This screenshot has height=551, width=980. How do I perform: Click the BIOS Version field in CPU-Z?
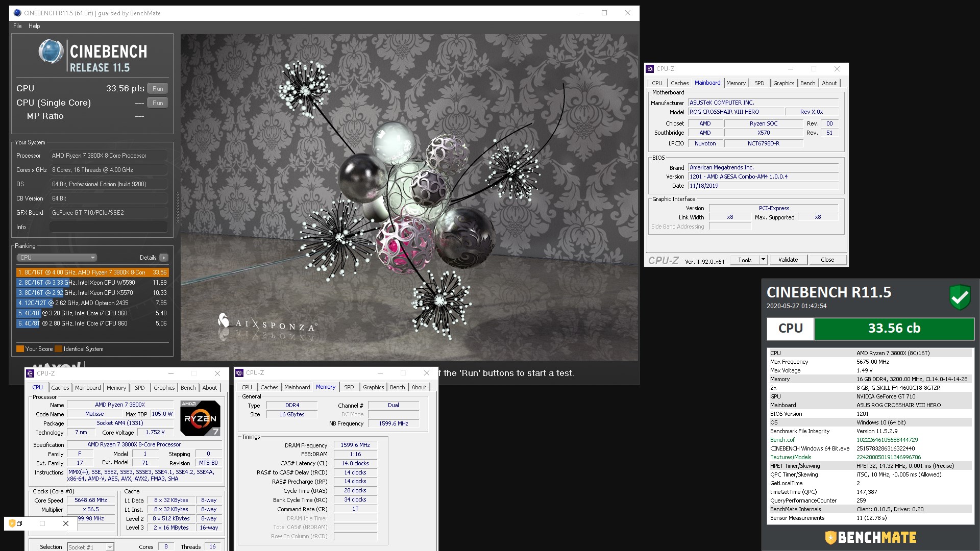[763, 177]
